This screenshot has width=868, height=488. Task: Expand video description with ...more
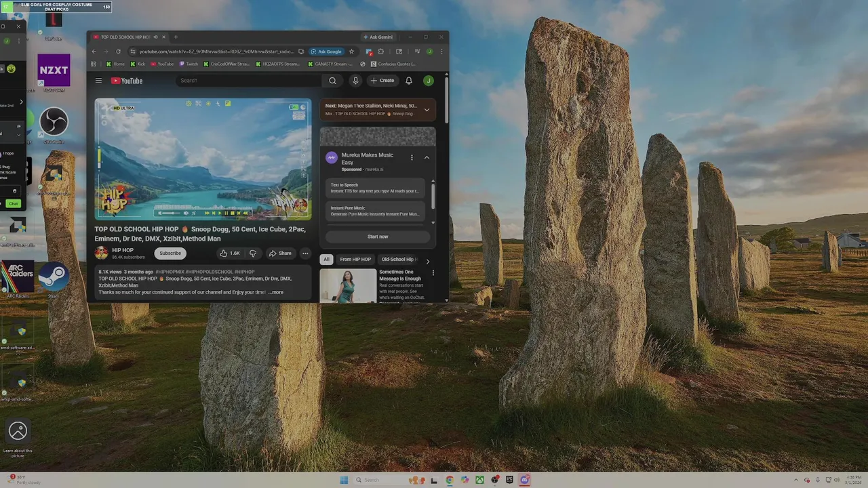275,292
